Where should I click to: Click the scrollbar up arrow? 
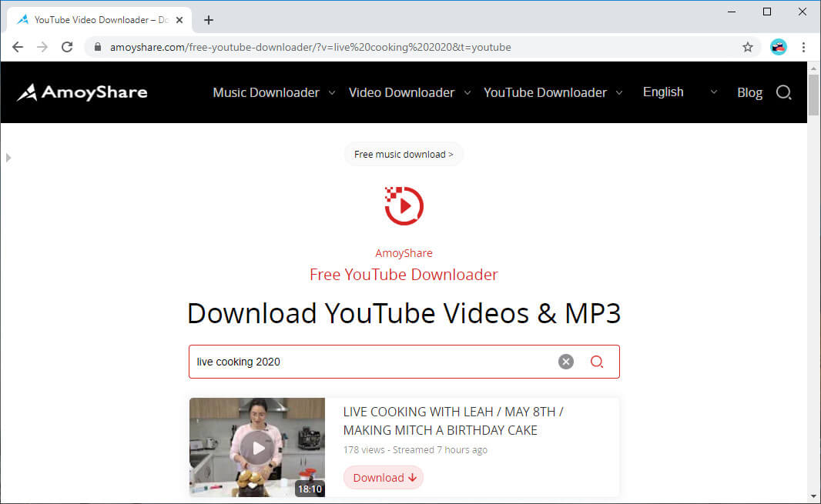813,68
